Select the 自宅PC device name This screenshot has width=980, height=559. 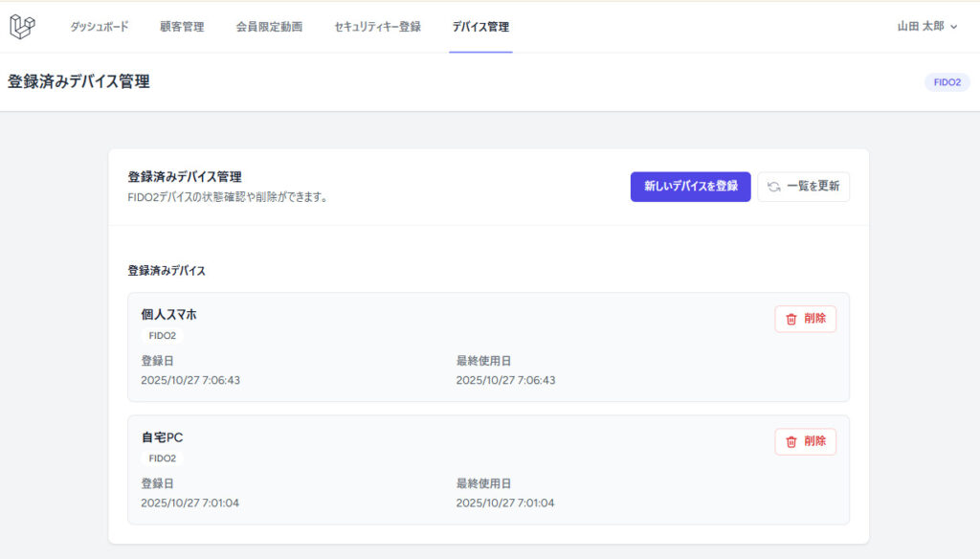pos(162,437)
